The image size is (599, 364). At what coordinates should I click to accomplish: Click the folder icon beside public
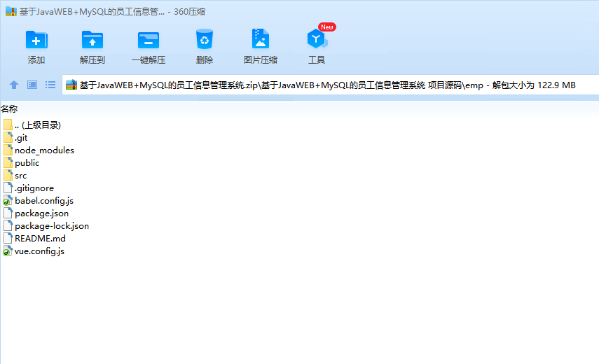[x=8, y=162]
